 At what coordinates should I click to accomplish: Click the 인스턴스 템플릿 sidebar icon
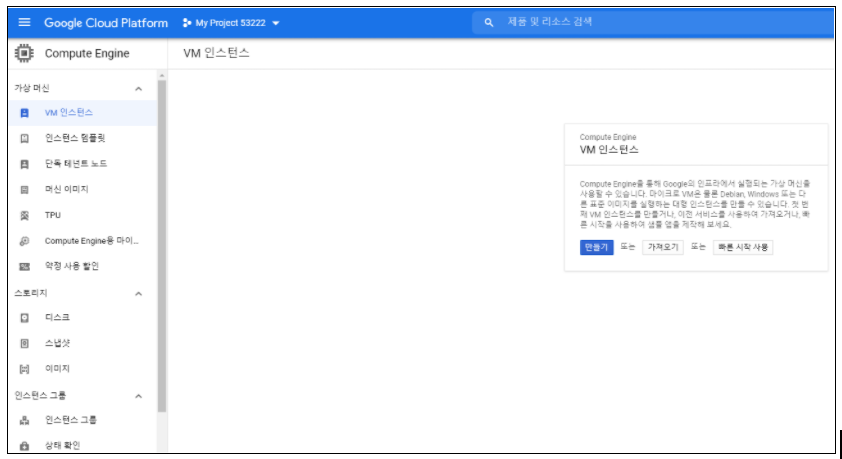tap(25, 138)
